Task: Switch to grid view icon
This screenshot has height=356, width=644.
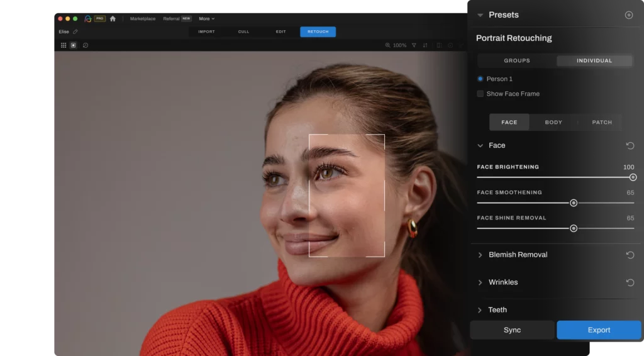Action: click(x=64, y=45)
